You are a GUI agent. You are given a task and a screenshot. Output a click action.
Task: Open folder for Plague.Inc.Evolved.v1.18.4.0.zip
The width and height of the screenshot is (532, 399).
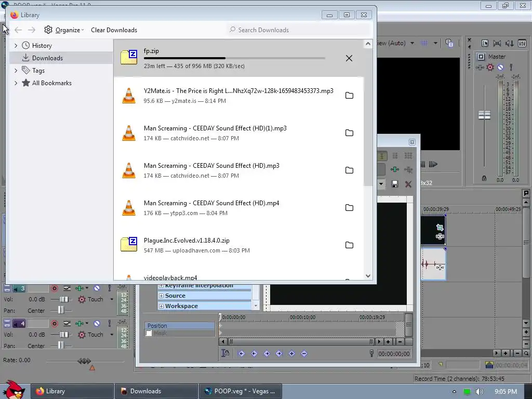point(349,245)
